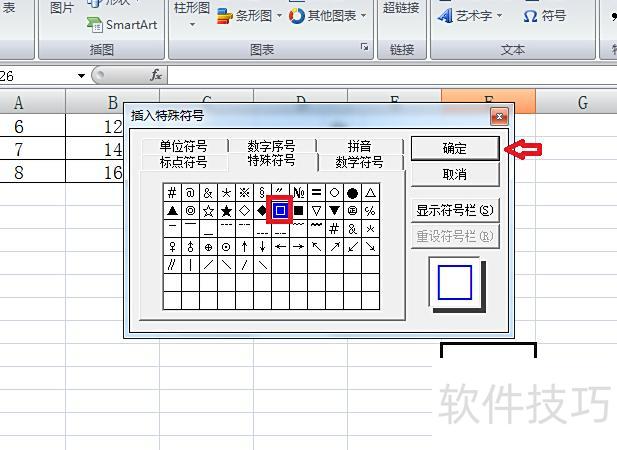
Task: Choose the solid upward triangle ▲ symbol
Action: coord(172,211)
